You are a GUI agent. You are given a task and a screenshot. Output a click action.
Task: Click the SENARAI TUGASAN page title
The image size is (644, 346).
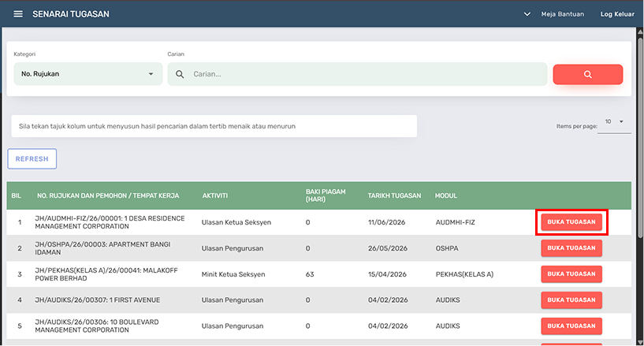click(x=71, y=14)
